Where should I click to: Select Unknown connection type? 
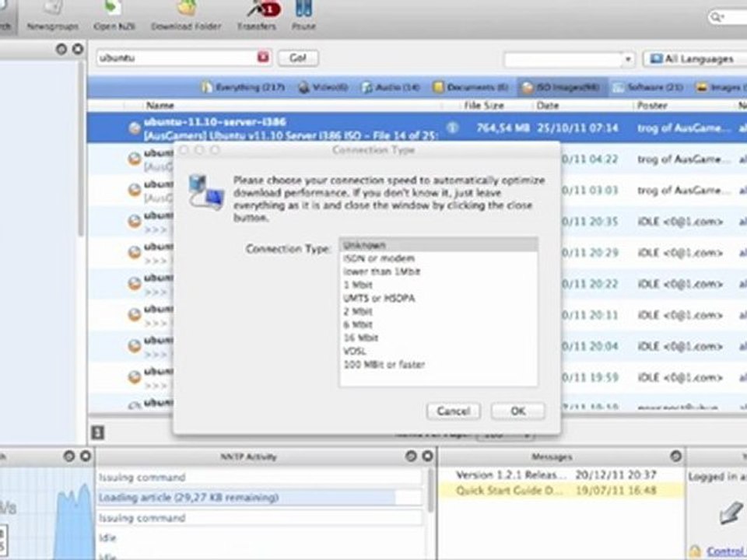pos(438,245)
